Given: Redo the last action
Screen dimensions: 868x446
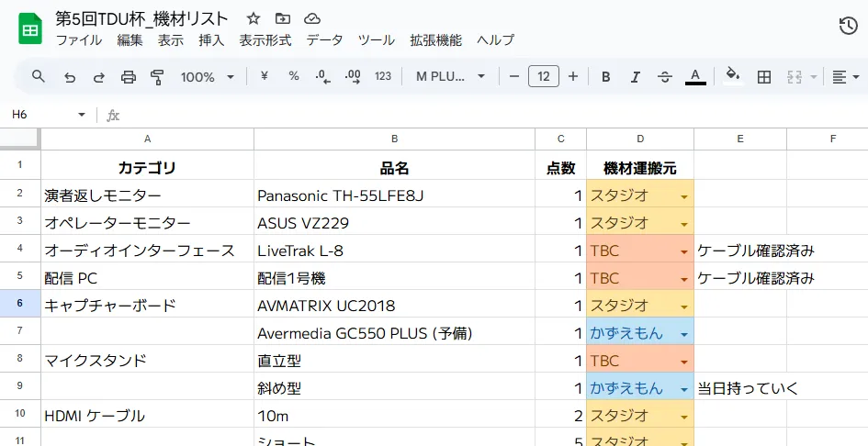Looking at the screenshot, I should 98,77.
